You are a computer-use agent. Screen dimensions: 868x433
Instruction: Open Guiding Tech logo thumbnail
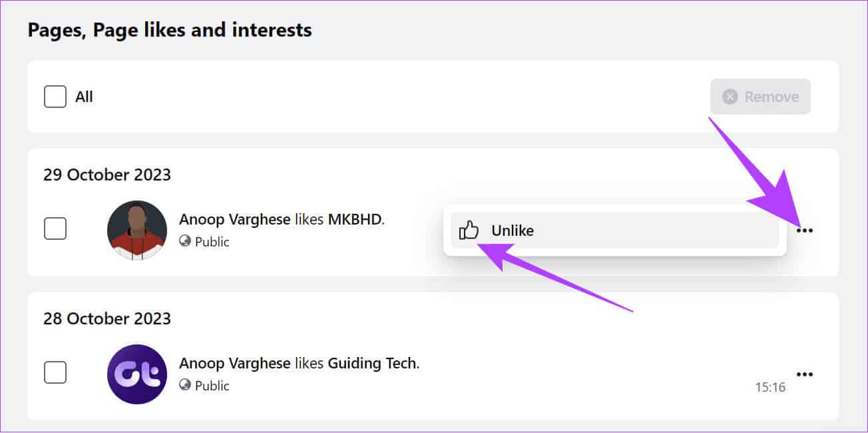click(137, 374)
